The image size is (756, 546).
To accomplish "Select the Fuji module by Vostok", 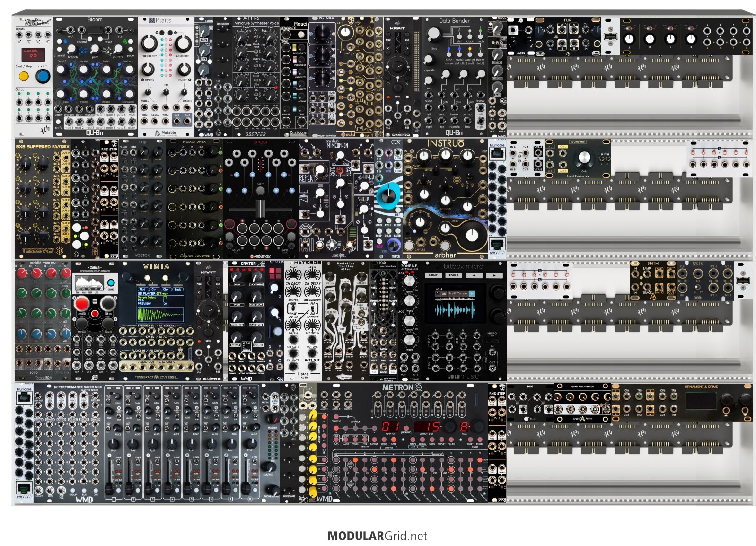I will coord(142,199).
